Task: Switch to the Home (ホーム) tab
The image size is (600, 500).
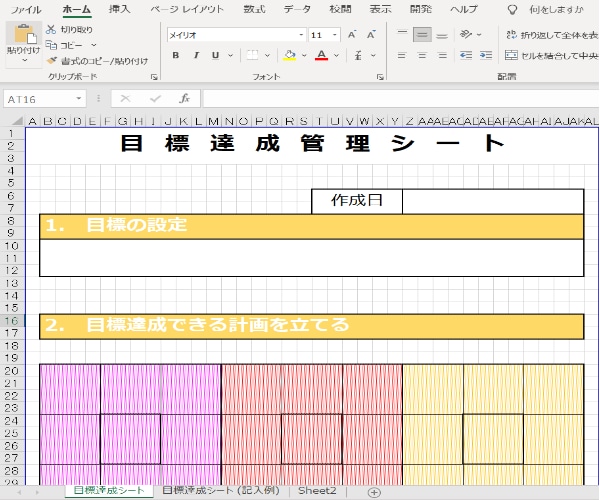Action: click(77, 9)
